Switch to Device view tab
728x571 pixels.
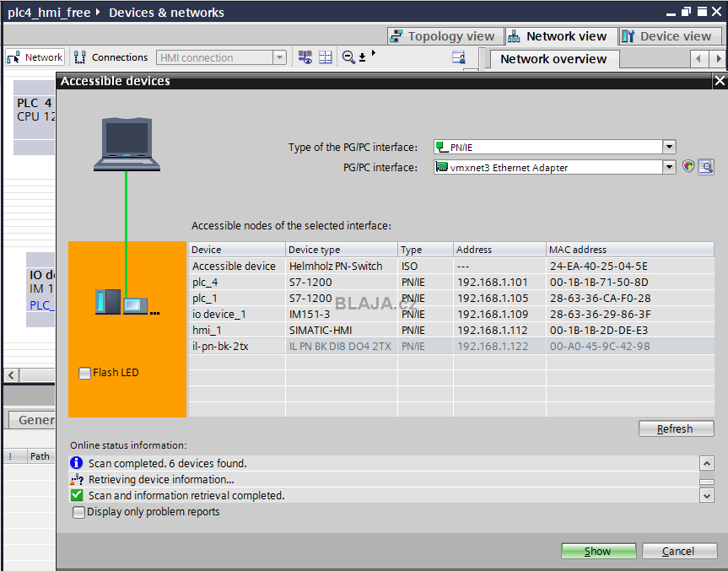coord(670,36)
